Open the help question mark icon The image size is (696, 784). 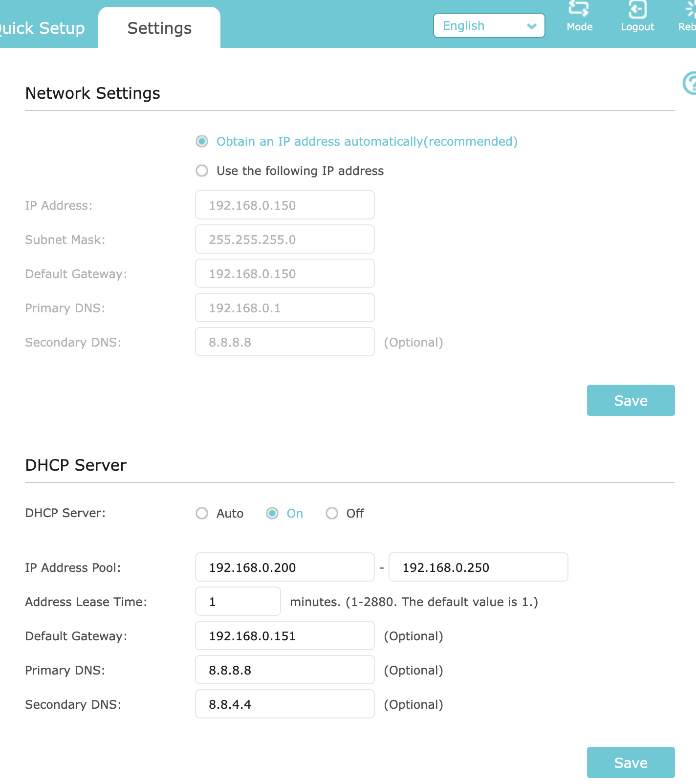[x=690, y=83]
